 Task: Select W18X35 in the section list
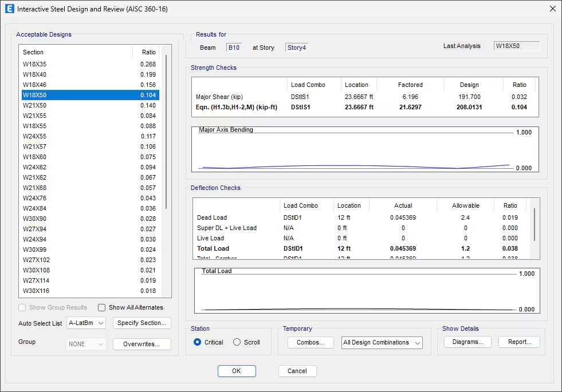point(35,64)
